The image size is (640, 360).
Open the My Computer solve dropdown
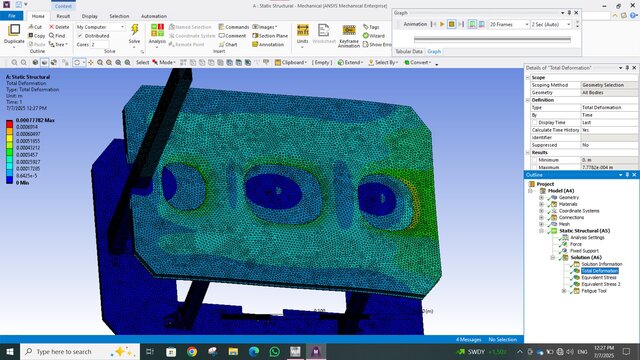(100, 27)
